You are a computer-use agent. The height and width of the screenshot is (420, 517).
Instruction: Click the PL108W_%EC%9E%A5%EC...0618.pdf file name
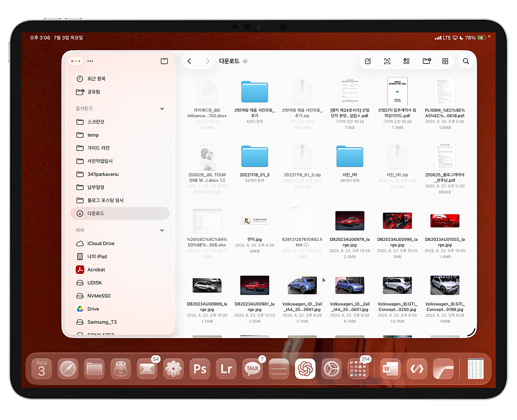[445, 113]
